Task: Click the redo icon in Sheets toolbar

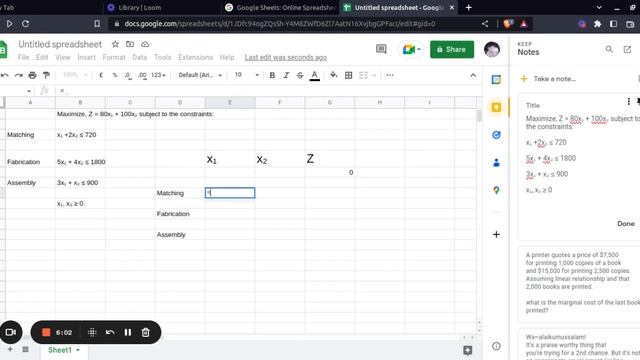Action: click(x=19, y=75)
